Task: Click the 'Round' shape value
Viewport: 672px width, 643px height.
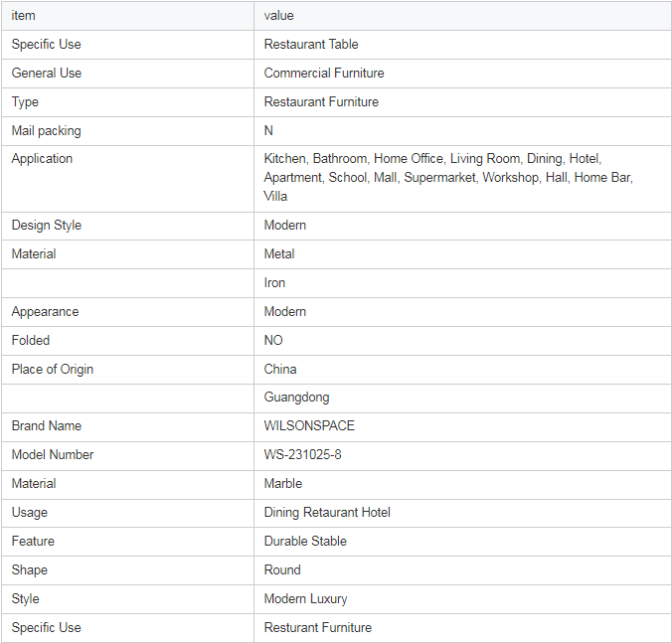Action: [282, 569]
